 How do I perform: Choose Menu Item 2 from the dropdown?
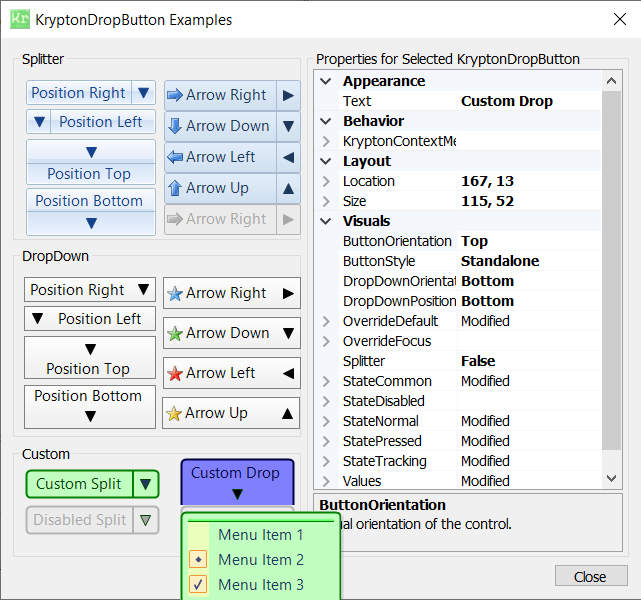tap(261, 560)
